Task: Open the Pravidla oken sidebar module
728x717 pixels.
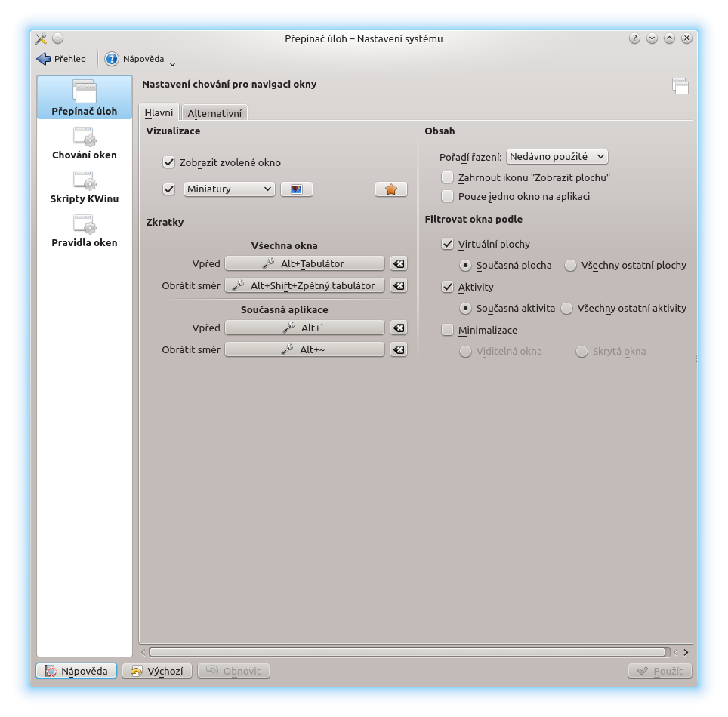Action: point(85,231)
